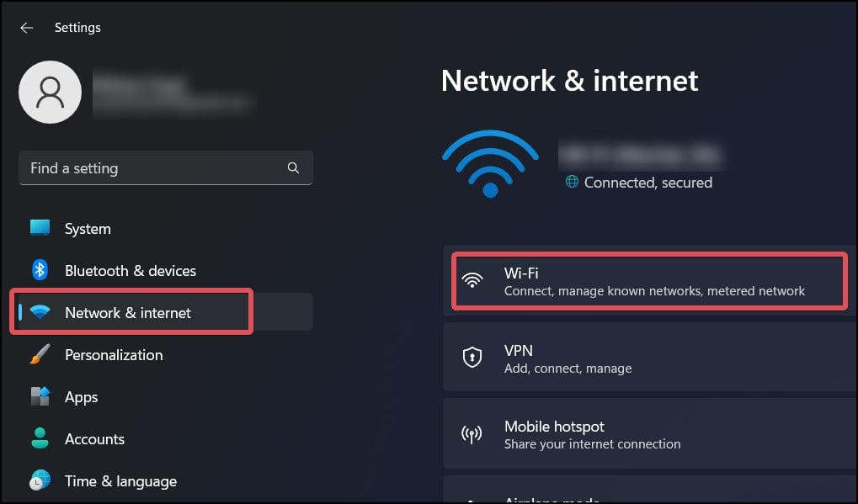Click the Accounts person icon

click(x=40, y=439)
